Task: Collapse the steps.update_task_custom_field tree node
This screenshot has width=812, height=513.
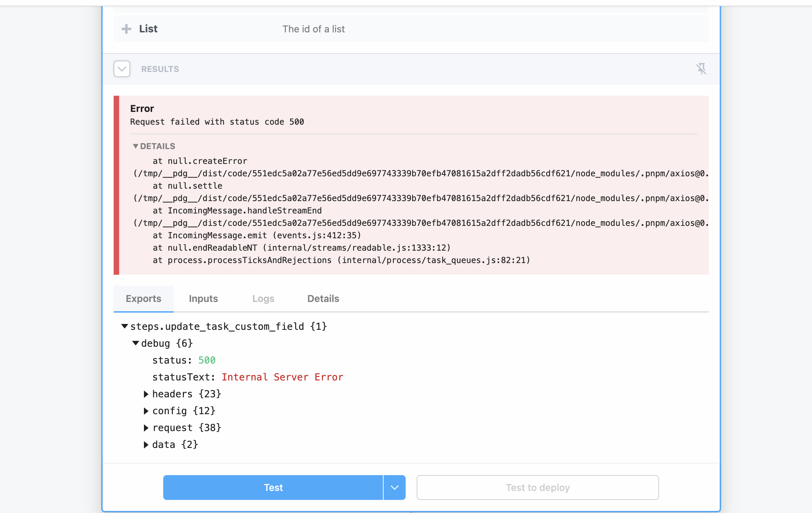Action: [x=125, y=326]
